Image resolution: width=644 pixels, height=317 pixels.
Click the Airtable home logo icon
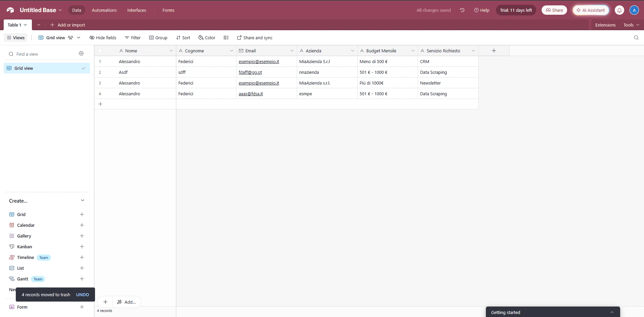point(10,10)
